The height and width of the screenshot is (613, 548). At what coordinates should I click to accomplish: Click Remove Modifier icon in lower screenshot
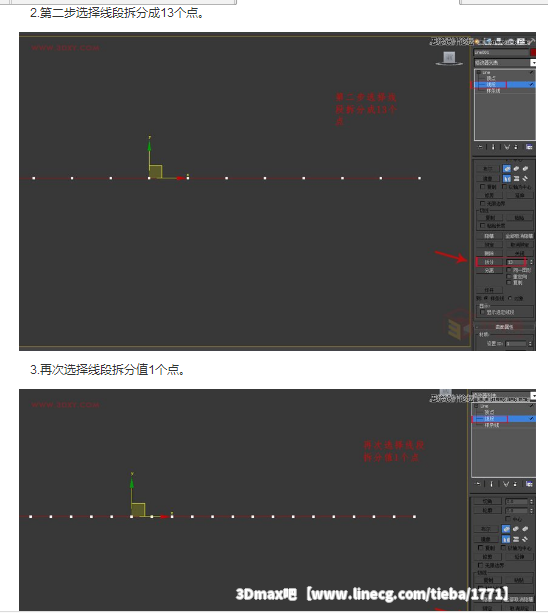[x=515, y=484]
